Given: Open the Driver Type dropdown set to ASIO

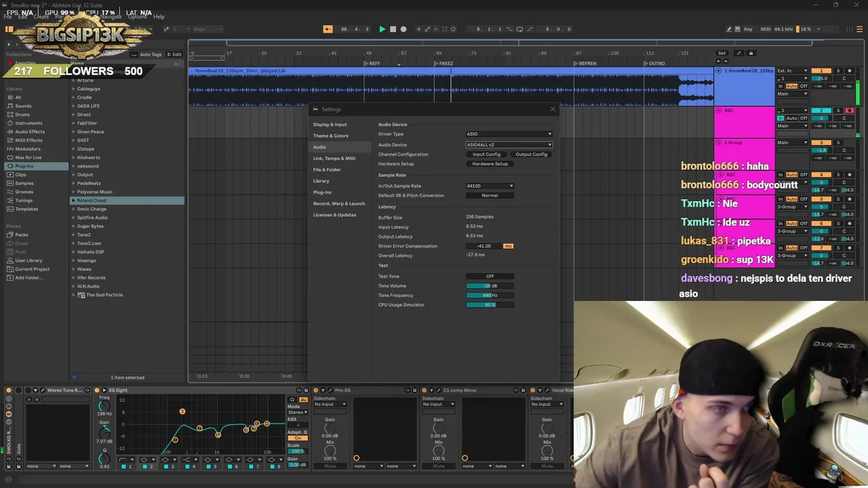Looking at the screenshot, I should 509,134.
